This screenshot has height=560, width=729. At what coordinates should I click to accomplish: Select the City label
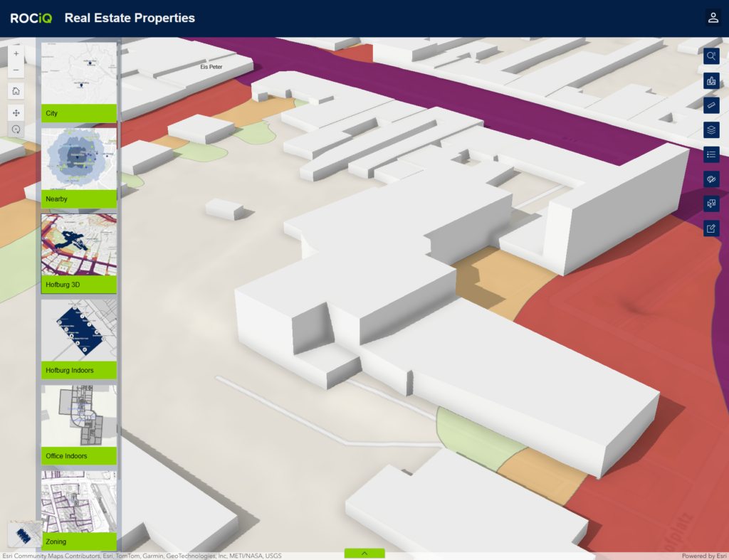(x=51, y=113)
